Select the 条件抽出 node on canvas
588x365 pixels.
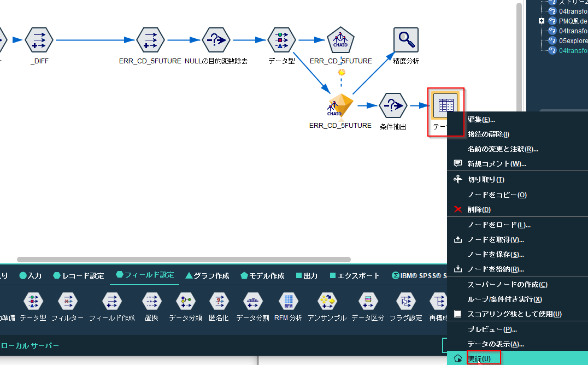coord(392,105)
